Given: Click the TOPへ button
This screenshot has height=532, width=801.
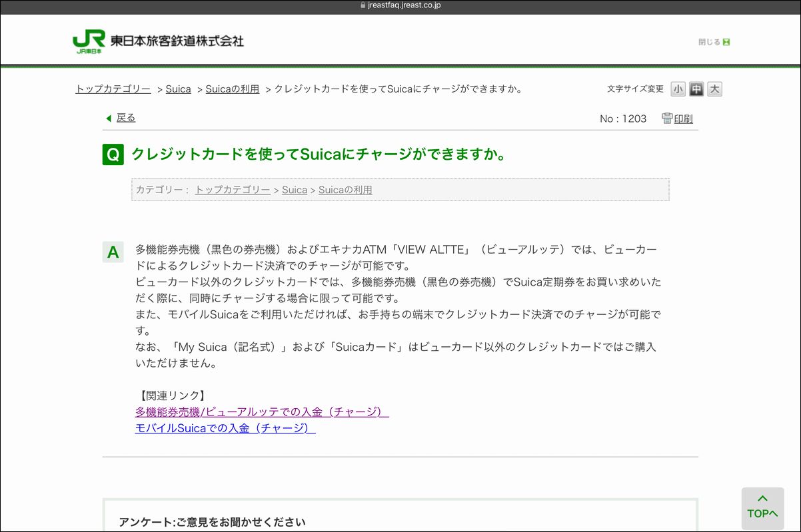Looking at the screenshot, I should click(x=763, y=508).
